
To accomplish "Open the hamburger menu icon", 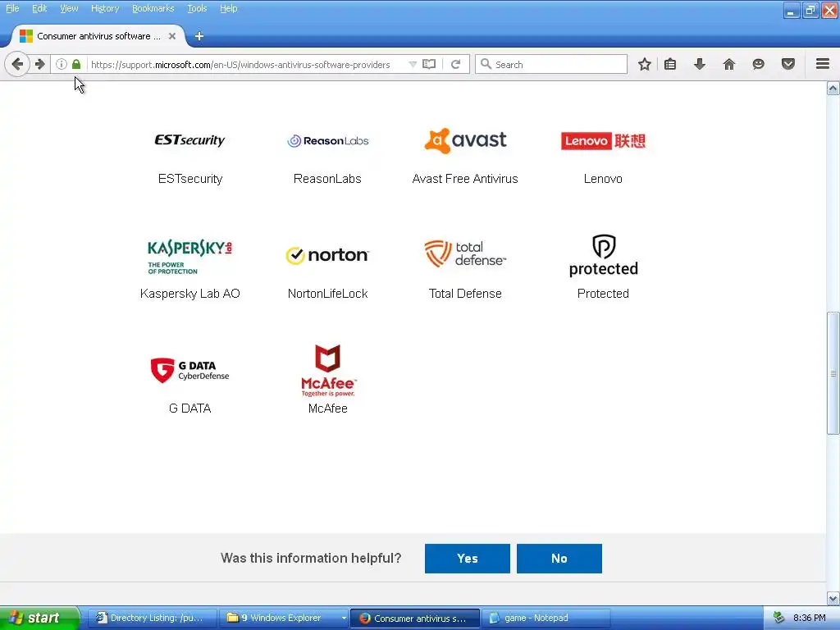I will click(823, 64).
